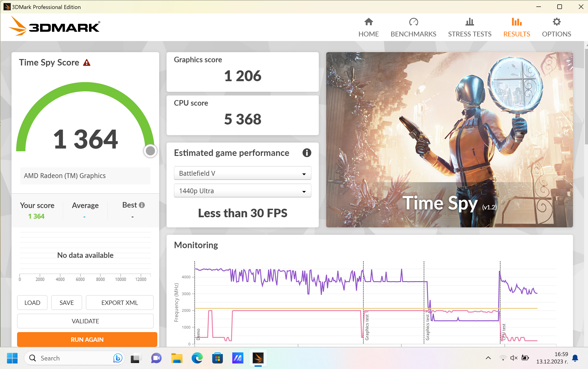Click the VALIDATE button
This screenshot has width=588, height=369.
pyautogui.click(x=85, y=321)
